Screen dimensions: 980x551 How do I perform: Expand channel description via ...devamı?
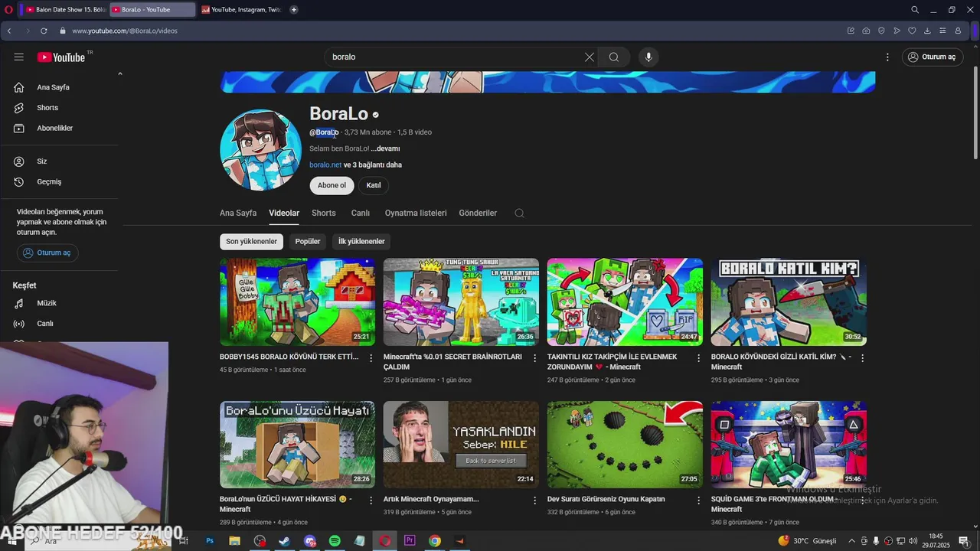pos(385,148)
